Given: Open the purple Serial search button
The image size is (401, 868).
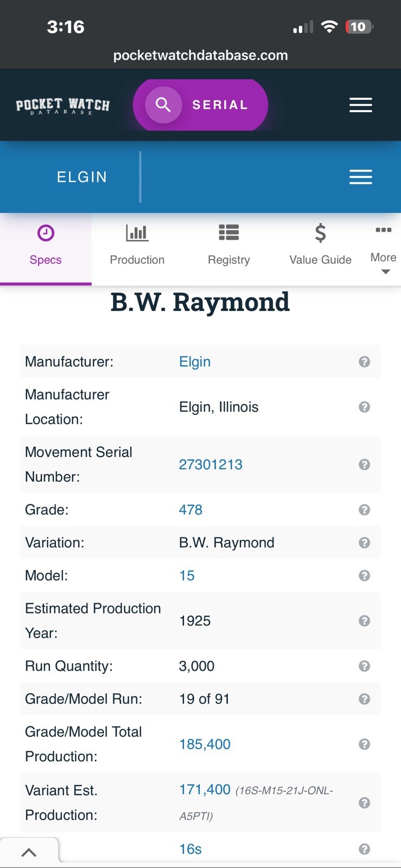Looking at the screenshot, I should 200,105.
